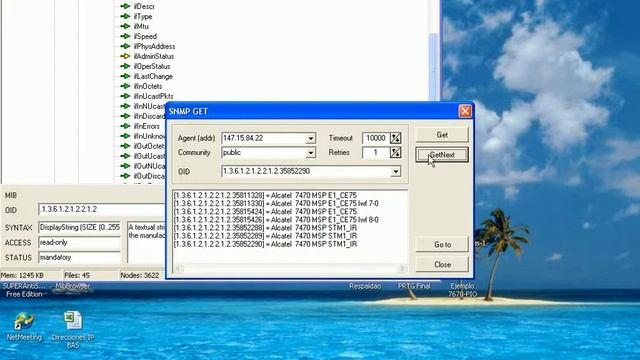Select ifType node icon in tree
The height and width of the screenshot is (360, 640).
tap(125, 16)
